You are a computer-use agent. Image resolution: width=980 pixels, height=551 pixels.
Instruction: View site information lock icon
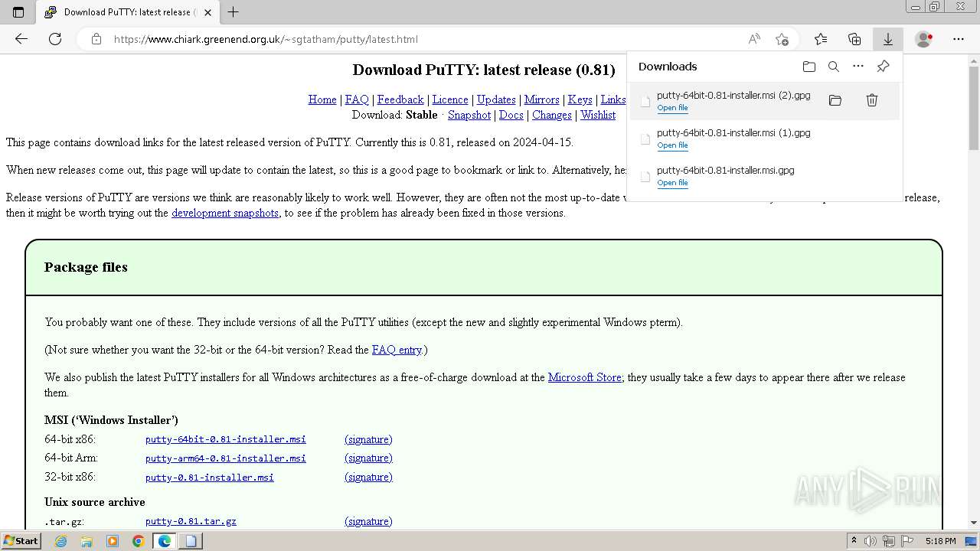(x=96, y=39)
